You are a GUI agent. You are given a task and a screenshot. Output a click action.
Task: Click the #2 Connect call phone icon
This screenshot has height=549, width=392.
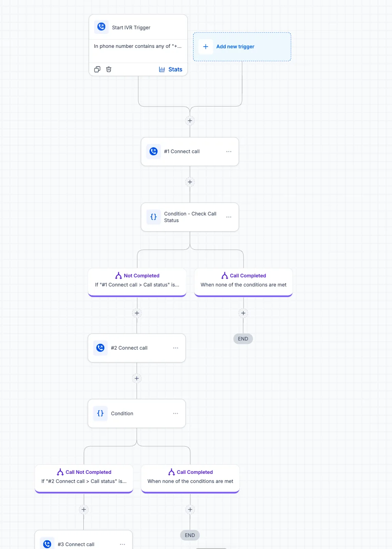tap(100, 348)
